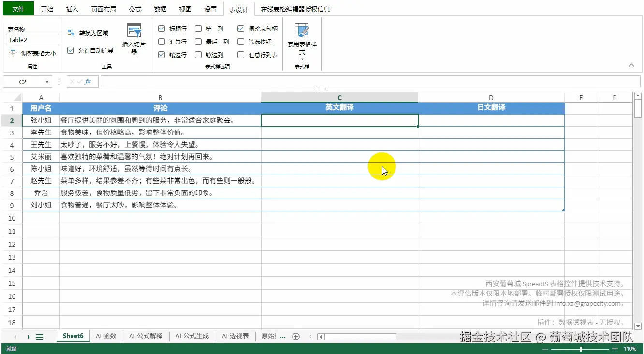Image resolution: width=644 pixels, height=354 pixels.
Task: Enable the 最后一列 last column checkbox
Action: (x=198, y=42)
